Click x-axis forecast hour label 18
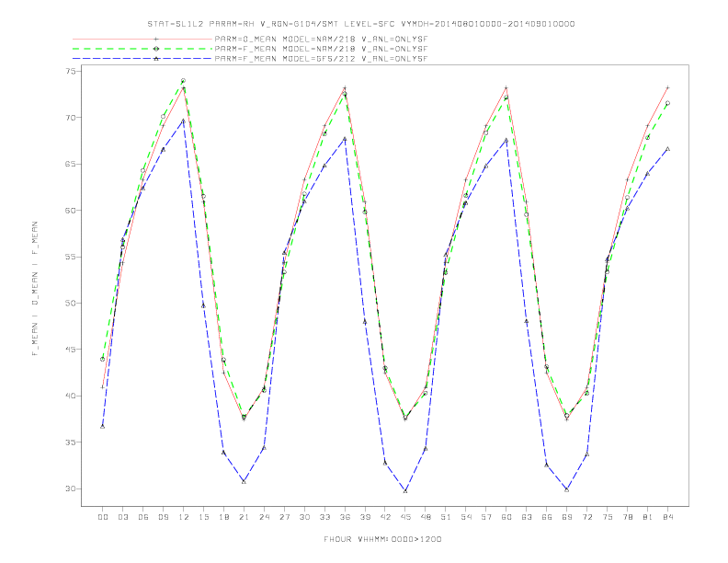This screenshot has width=728, height=563. pyautogui.click(x=223, y=517)
